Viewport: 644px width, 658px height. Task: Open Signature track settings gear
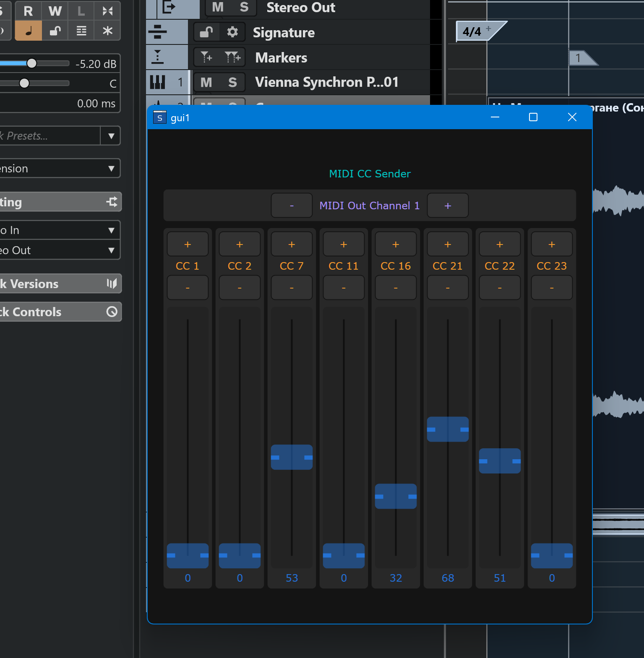pos(232,32)
